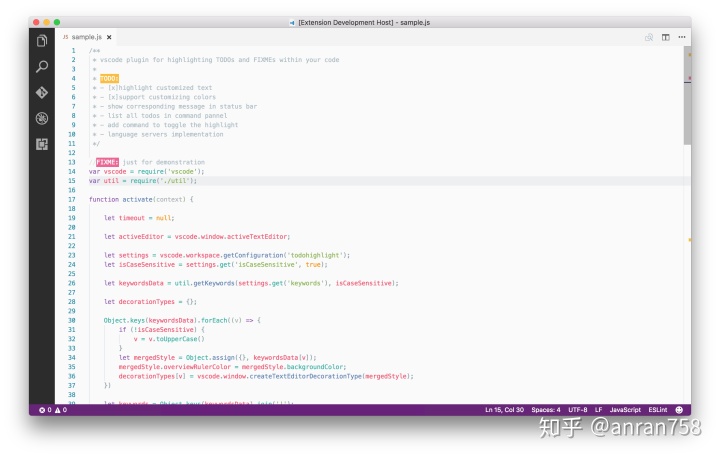Screen dimensions: 720x457
Task: Change file encoding UTF-8
Action: tap(578, 410)
